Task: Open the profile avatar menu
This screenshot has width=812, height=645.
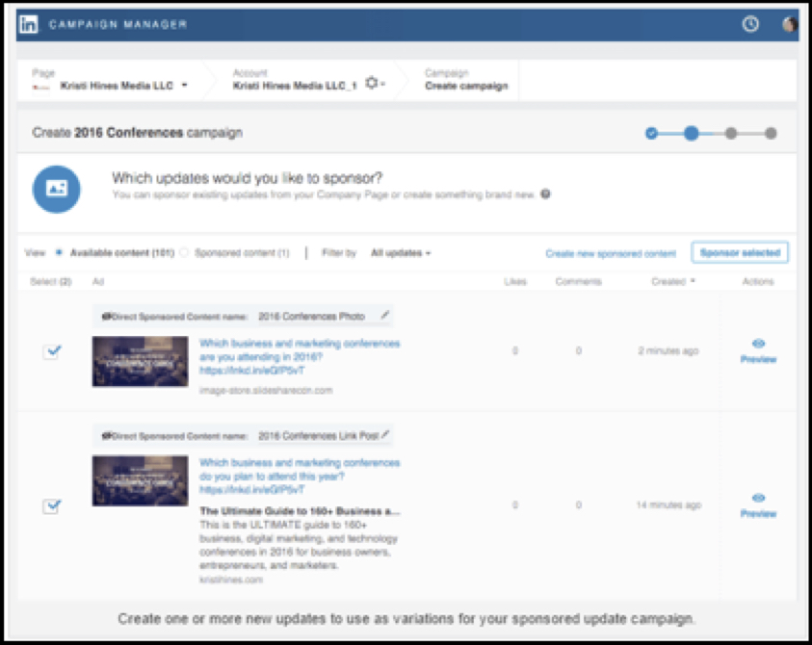Action: [789, 24]
